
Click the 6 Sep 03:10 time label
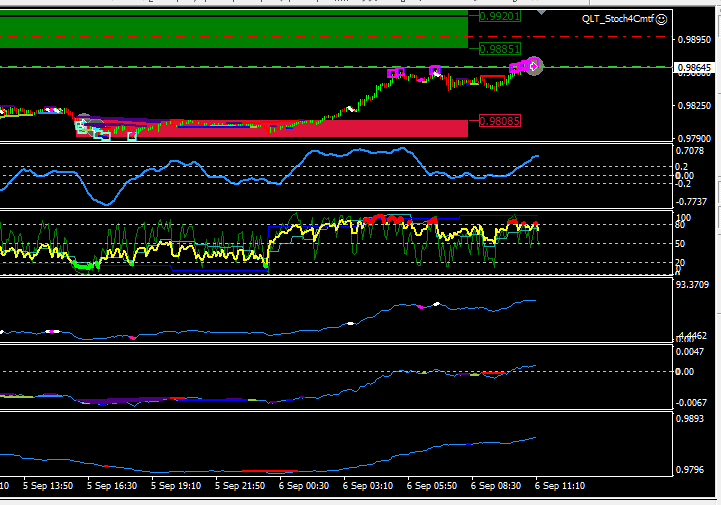tap(368, 486)
